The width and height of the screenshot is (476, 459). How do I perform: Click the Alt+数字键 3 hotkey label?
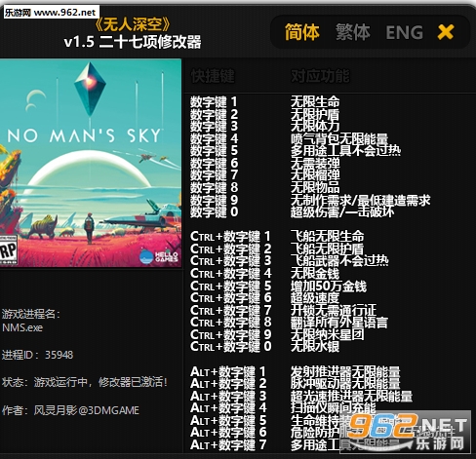coord(228,396)
